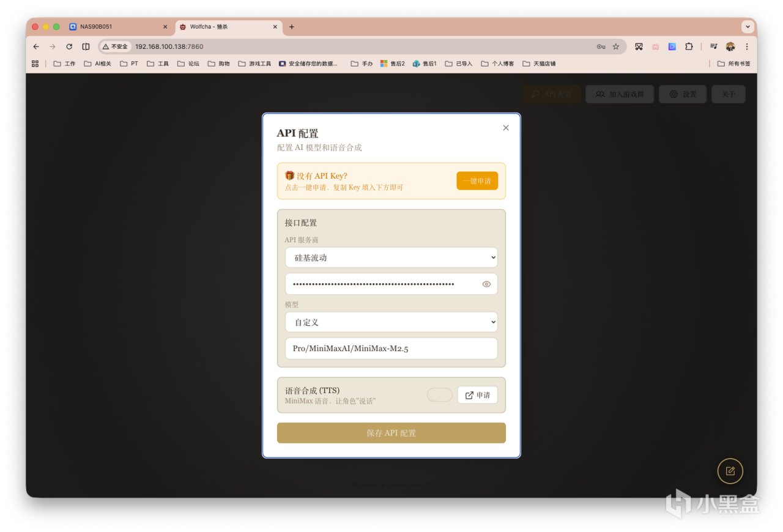Open the 安全储存您的数据 bookmark
This screenshot has width=783, height=532.
click(308, 64)
